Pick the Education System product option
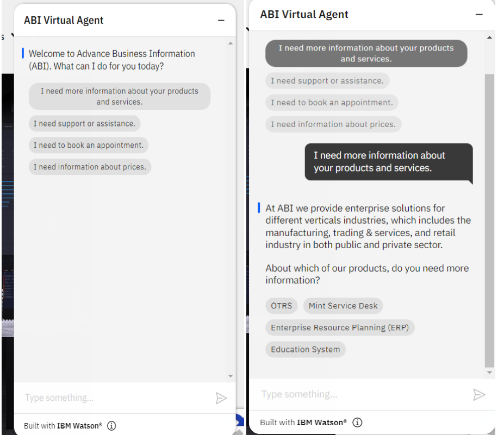Image resolution: width=504 pixels, height=435 pixels. [306, 349]
